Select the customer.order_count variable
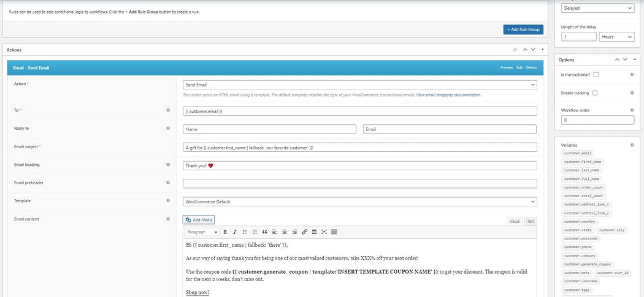Screen dimensions: 644x297 click(583, 187)
